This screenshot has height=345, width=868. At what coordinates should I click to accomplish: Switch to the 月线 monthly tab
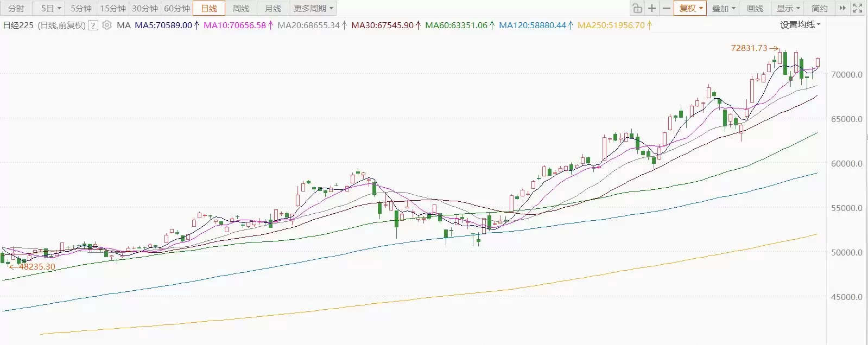click(x=273, y=8)
